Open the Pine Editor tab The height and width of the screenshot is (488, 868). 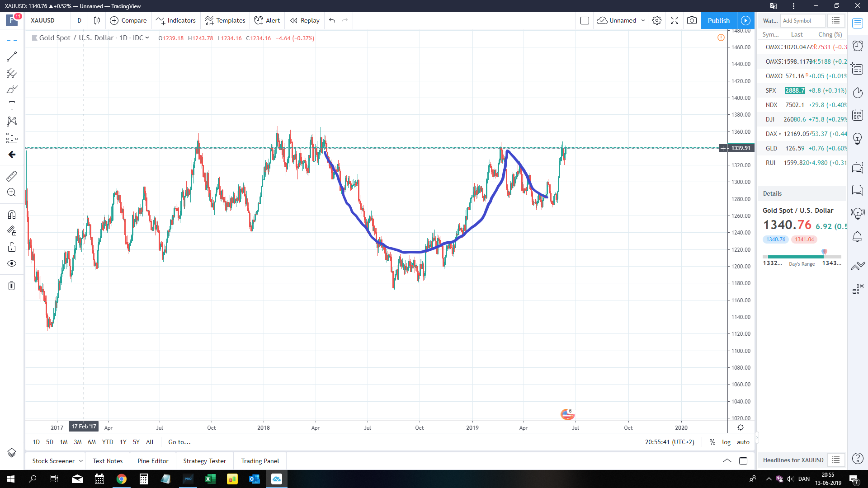pos(153,461)
